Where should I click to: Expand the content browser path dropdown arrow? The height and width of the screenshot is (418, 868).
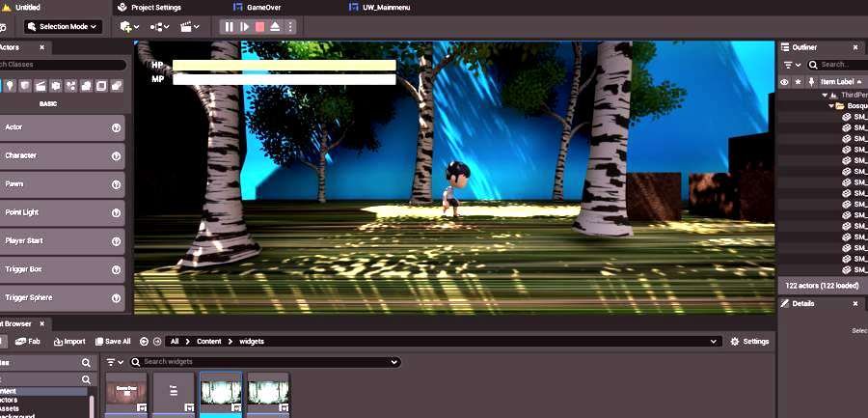point(713,342)
